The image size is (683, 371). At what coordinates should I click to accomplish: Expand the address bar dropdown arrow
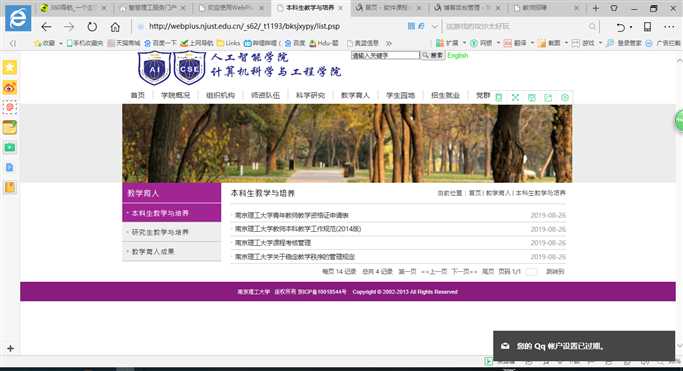pyautogui.click(x=434, y=27)
